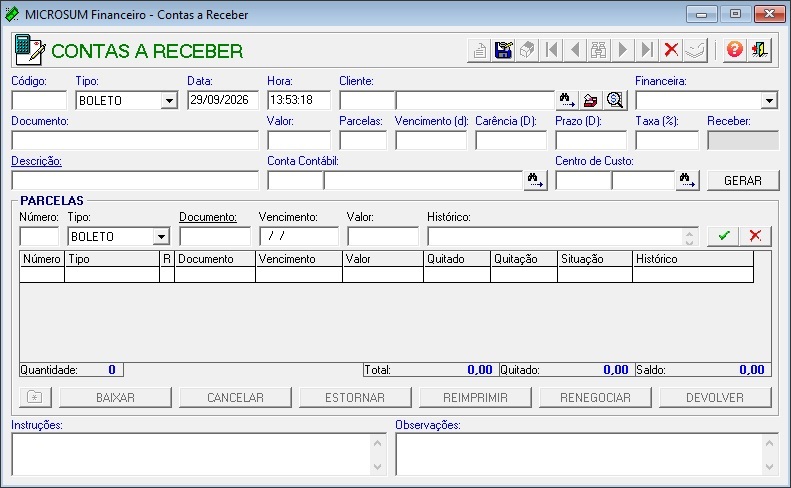Click the box/package toolbar icon
This screenshot has width=791, height=488.
click(527, 50)
